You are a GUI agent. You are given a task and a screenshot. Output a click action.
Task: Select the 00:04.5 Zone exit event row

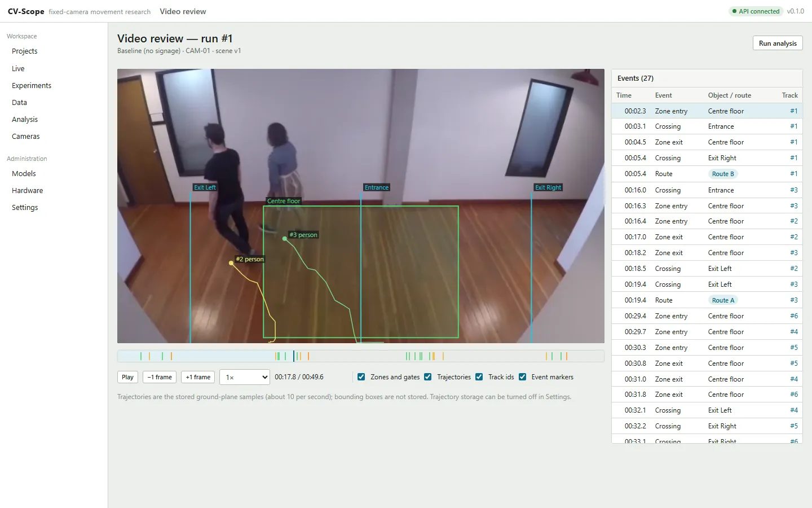click(x=707, y=142)
